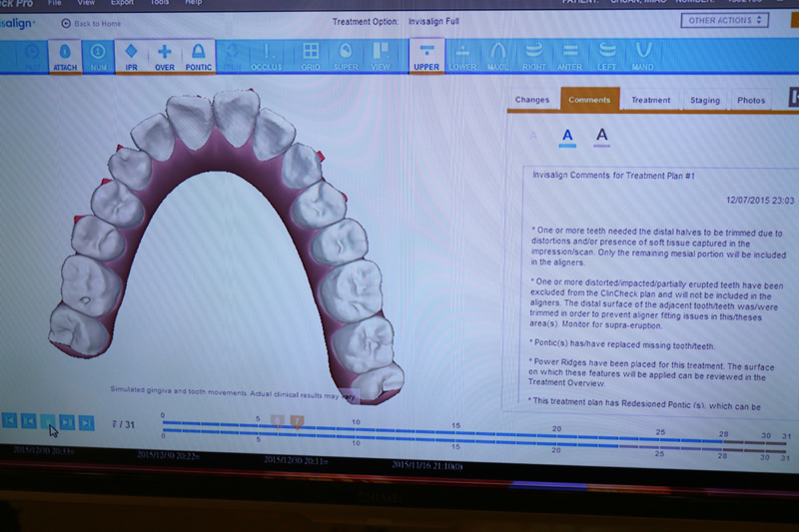Viewport: 799px width, 532px height.
Task: Select the medium comment font size A
Action: pyautogui.click(x=567, y=137)
